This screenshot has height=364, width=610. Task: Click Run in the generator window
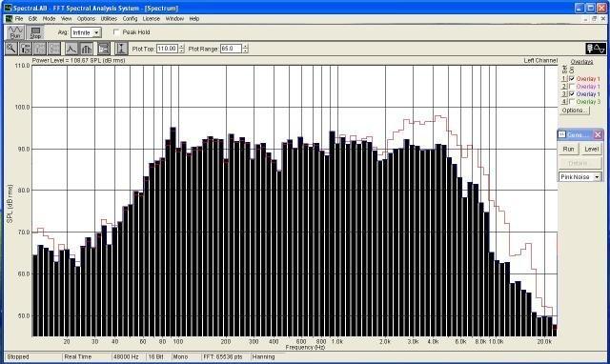tap(568, 149)
